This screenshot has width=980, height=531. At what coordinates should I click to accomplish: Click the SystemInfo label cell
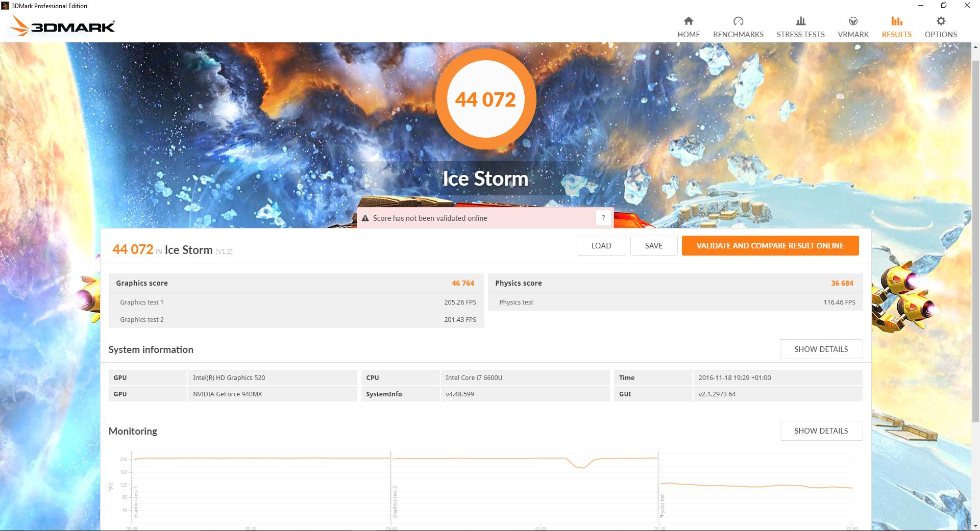coord(401,394)
